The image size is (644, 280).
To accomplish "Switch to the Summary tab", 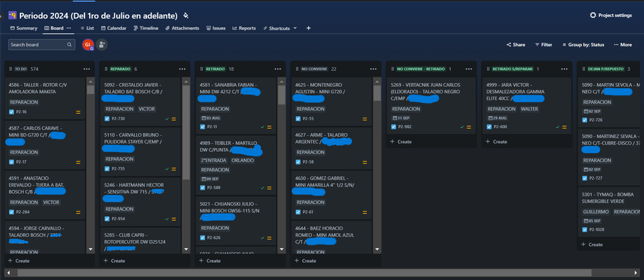I will (24, 28).
